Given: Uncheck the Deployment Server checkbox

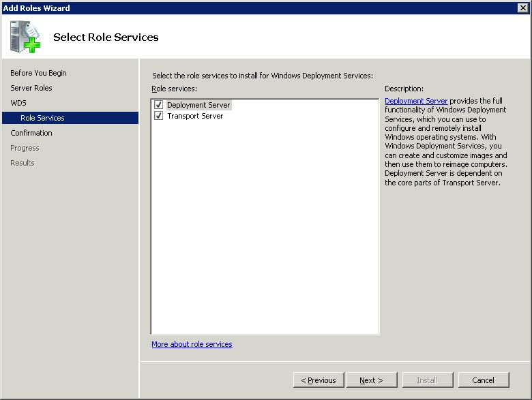Looking at the screenshot, I should (x=158, y=105).
